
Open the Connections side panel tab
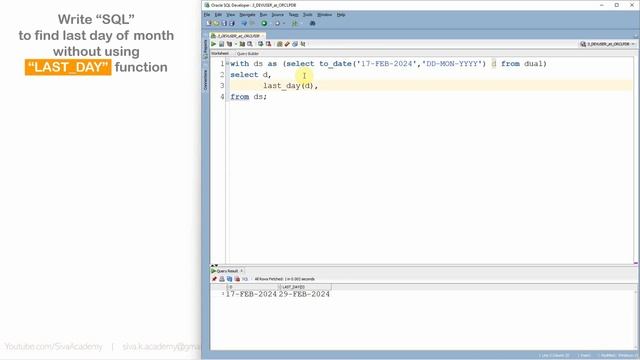click(x=205, y=80)
